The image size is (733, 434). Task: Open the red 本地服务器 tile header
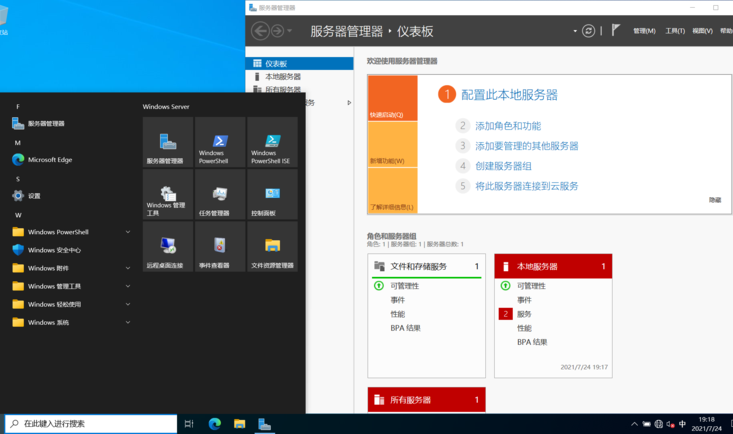click(553, 266)
